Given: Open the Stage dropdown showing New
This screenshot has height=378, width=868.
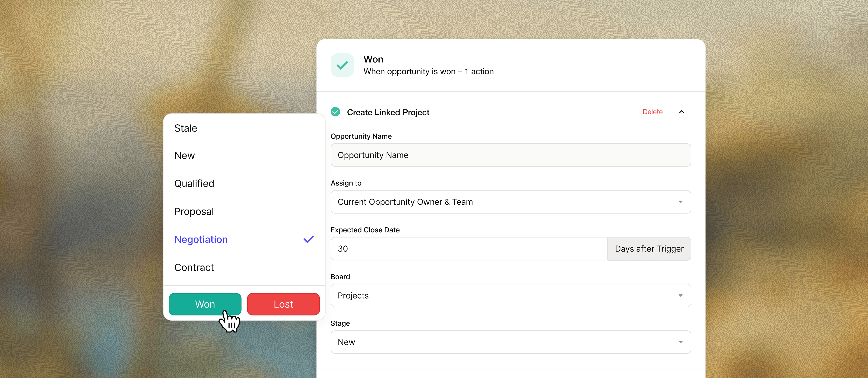Looking at the screenshot, I should [x=511, y=342].
